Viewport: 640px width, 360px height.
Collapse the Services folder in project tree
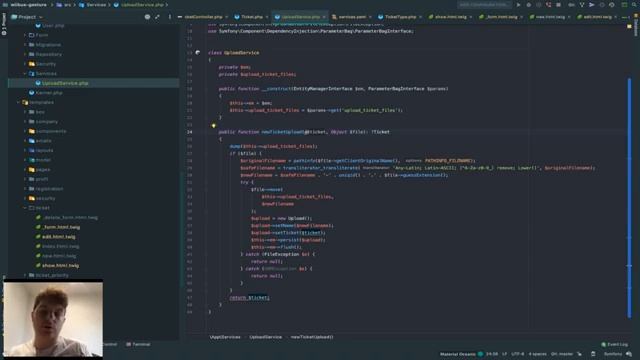point(25,73)
